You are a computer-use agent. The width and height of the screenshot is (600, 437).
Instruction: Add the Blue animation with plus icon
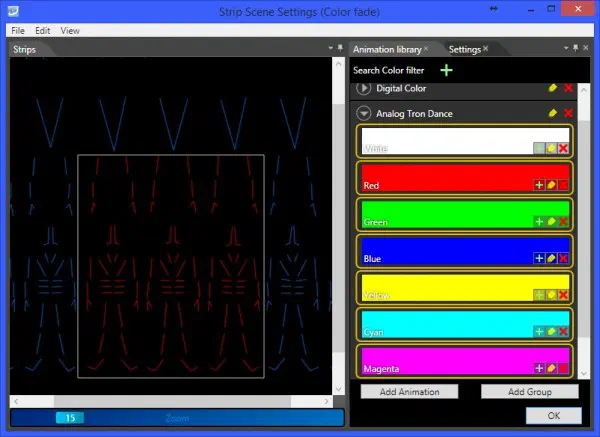pos(539,258)
